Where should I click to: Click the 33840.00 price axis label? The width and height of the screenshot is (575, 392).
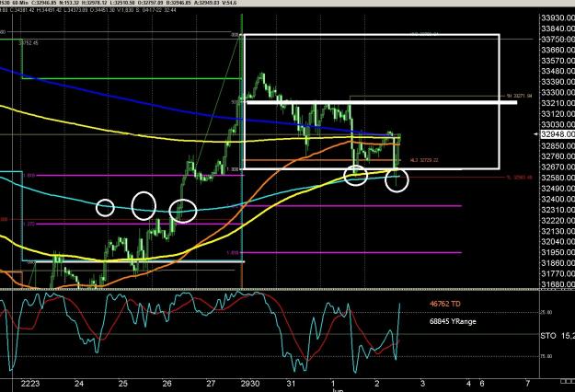(558, 29)
